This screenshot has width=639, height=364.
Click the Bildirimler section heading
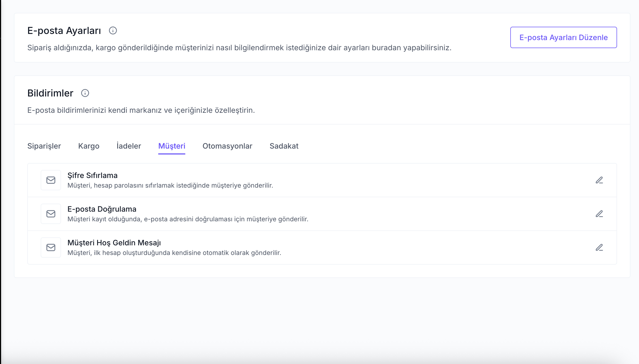50,93
